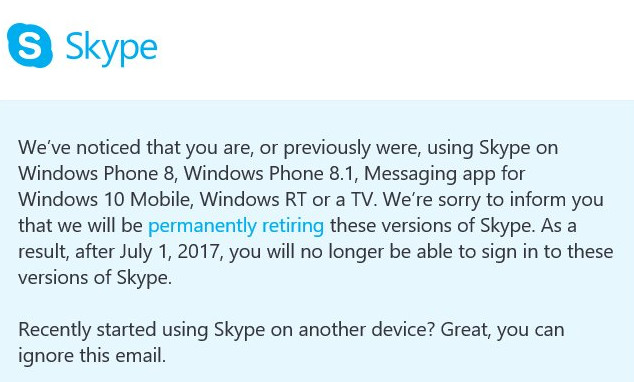Click the phrase Messaging app for

(x=445, y=175)
